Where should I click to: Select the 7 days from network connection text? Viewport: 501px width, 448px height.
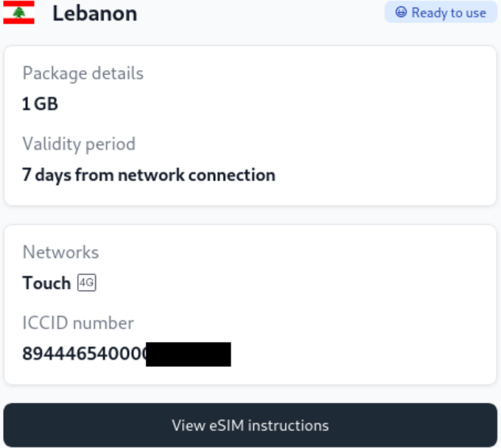[x=149, y=175]
